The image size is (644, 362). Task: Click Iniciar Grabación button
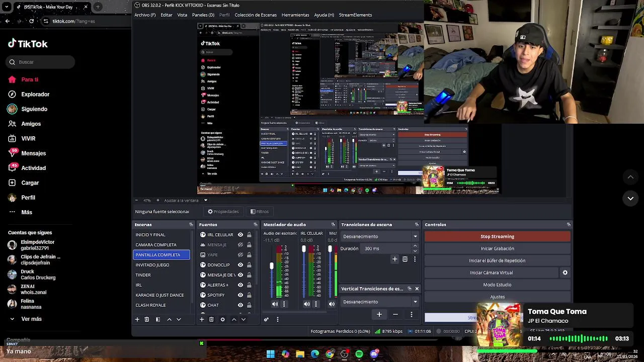pos(497,248)
